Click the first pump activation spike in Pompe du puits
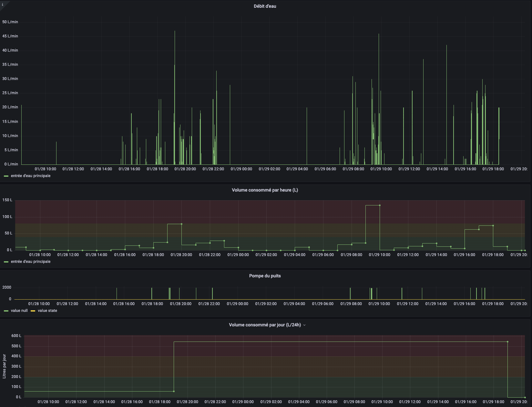Image resolution: width=532 pixels, height=407 pixels. [117, 293]
